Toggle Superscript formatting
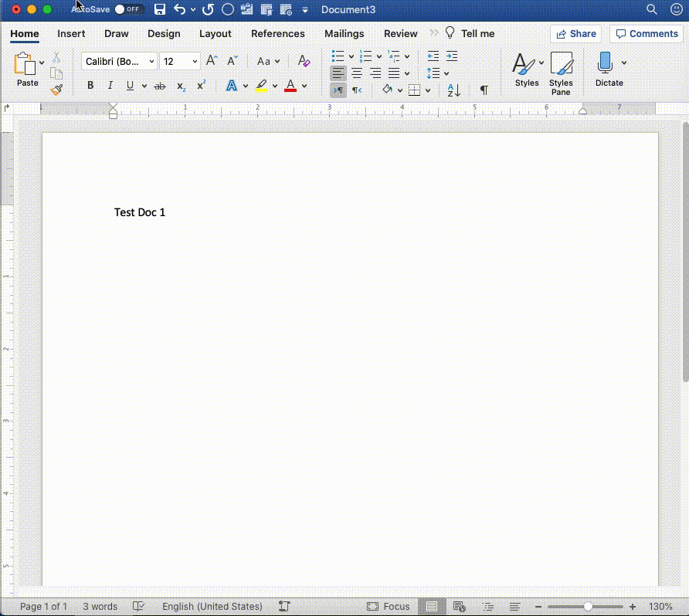 click(x=201, y=85)
